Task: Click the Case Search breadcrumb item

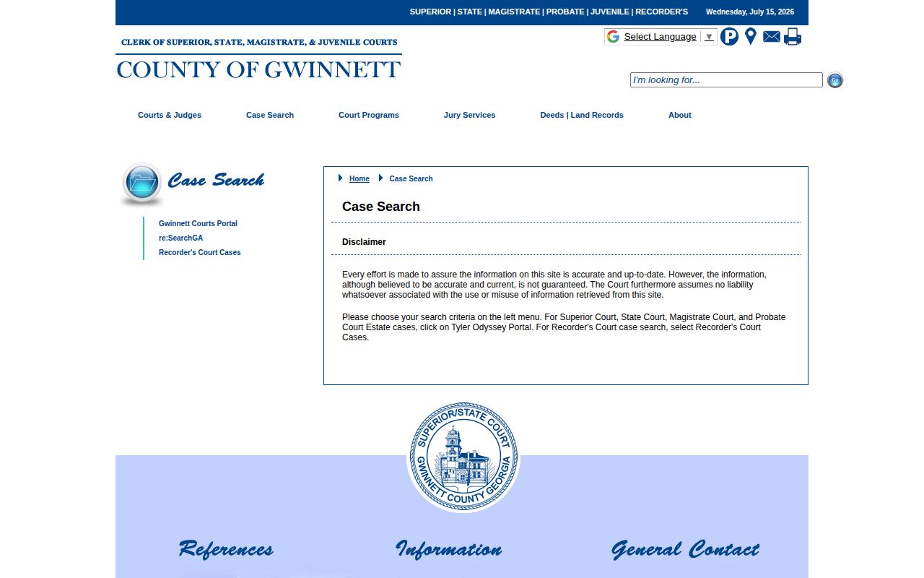Action: [x=411, y=178]
